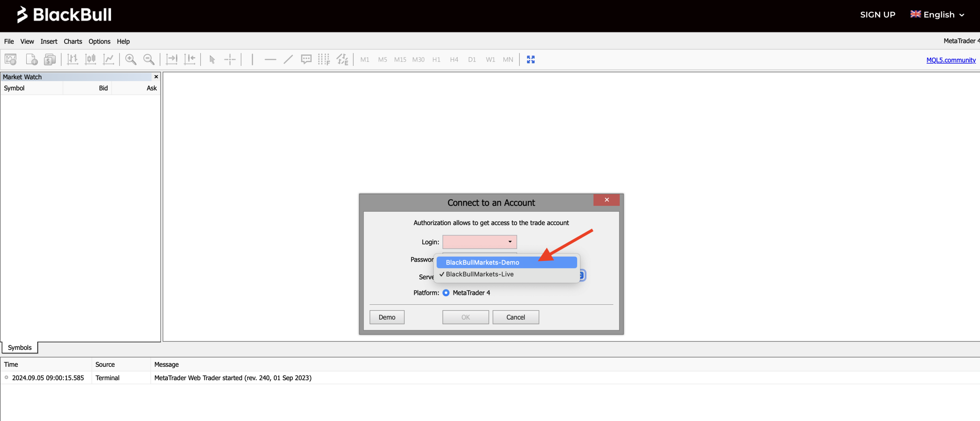Select the Symbols tab
Screen dimensions: 980x421
click(20, 348)
